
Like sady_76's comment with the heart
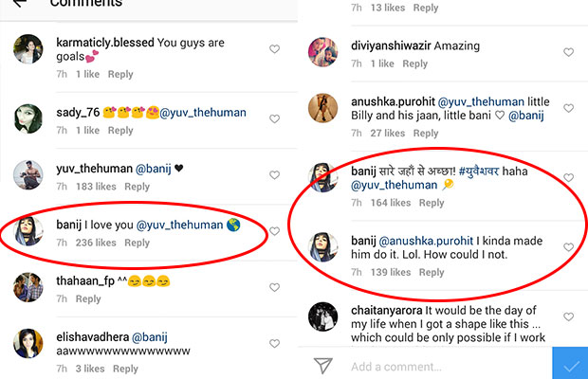[x=275, y=118]
